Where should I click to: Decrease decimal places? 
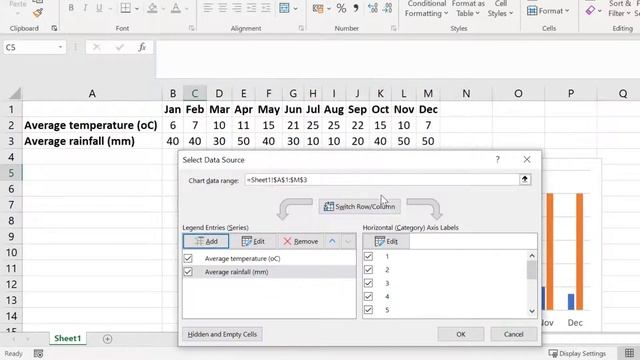(x=387, y=8)
